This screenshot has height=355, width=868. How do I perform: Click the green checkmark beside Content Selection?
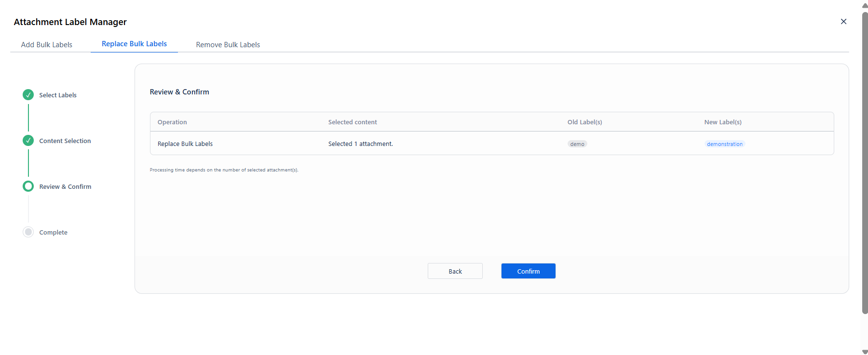[28, 140]
